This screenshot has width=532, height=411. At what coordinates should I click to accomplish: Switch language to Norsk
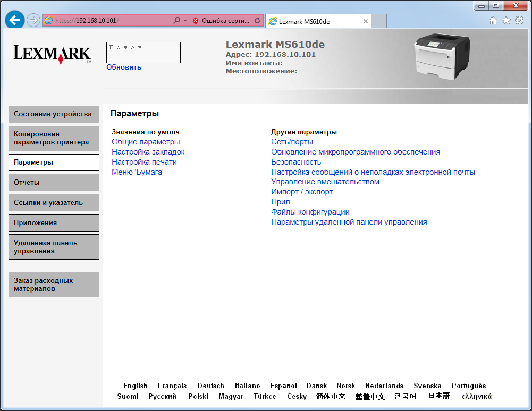point(346,386)
